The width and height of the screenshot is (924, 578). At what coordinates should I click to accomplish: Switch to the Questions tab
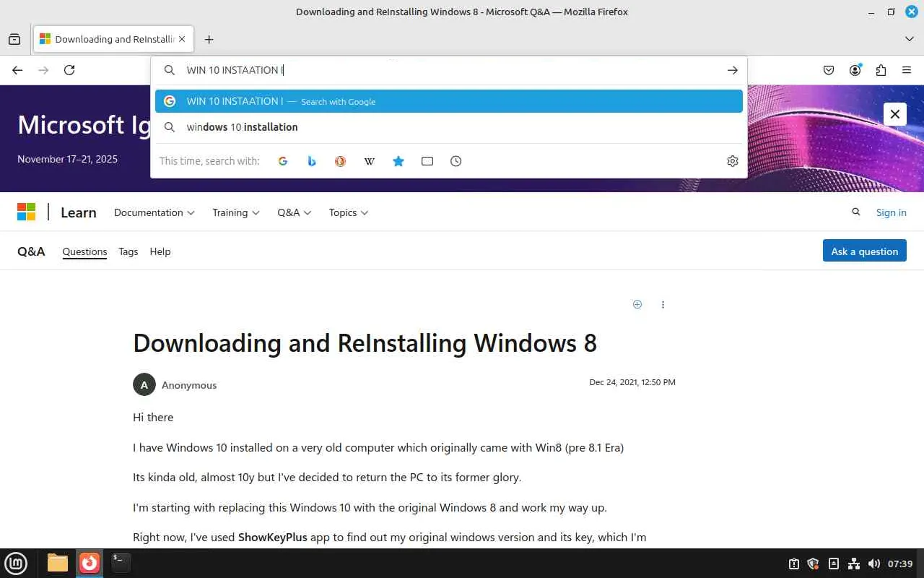click(x=84, y=251)
